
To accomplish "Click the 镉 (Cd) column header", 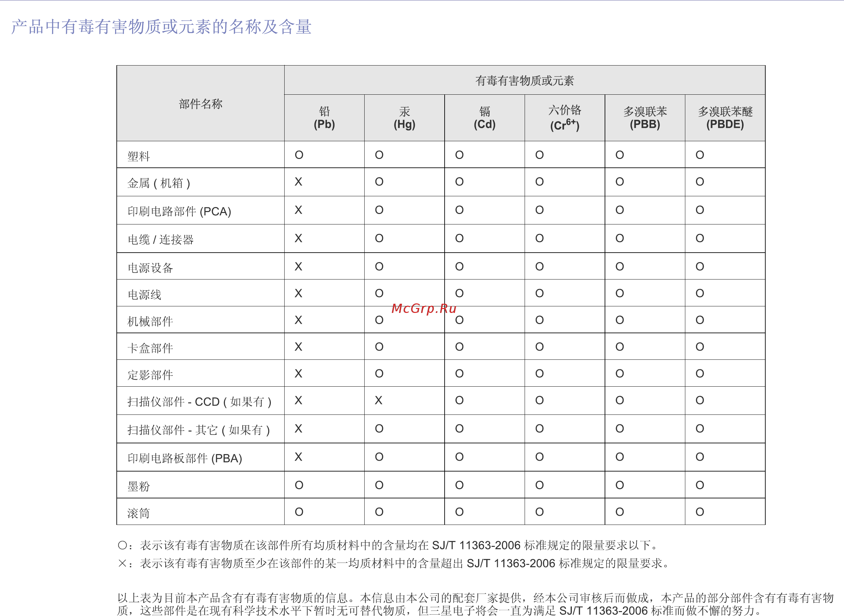I will [x=485, y=118].
